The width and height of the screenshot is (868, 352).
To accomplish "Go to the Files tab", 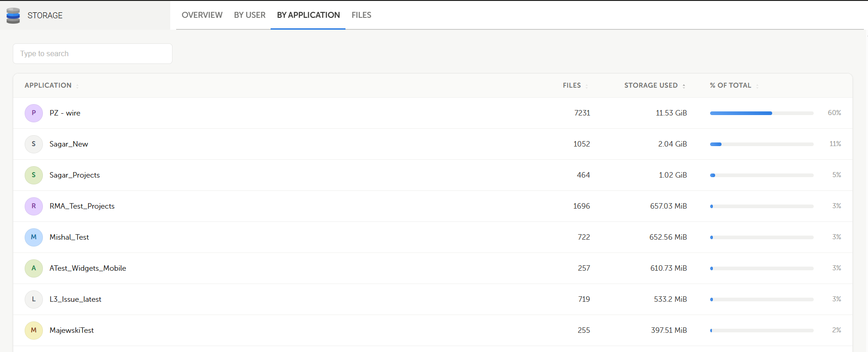I will (x=361, y=15).
